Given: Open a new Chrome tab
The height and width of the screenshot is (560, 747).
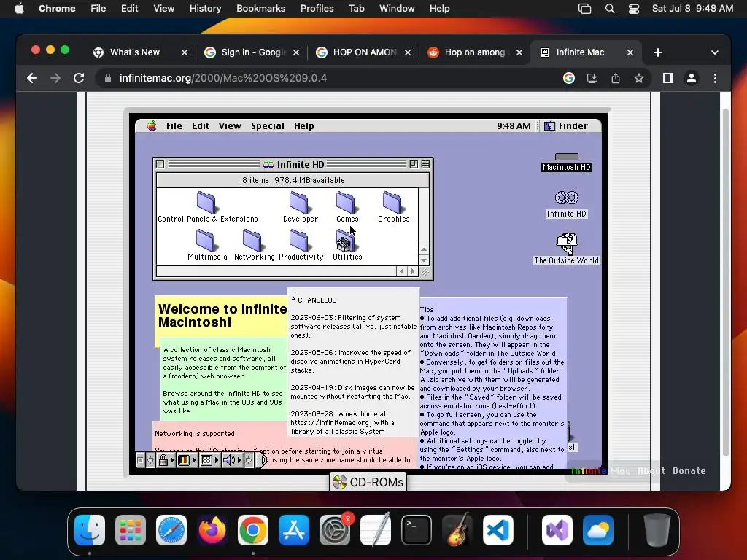Looking at the screenshot, I should pyautogui.click(x=658, y=52).
